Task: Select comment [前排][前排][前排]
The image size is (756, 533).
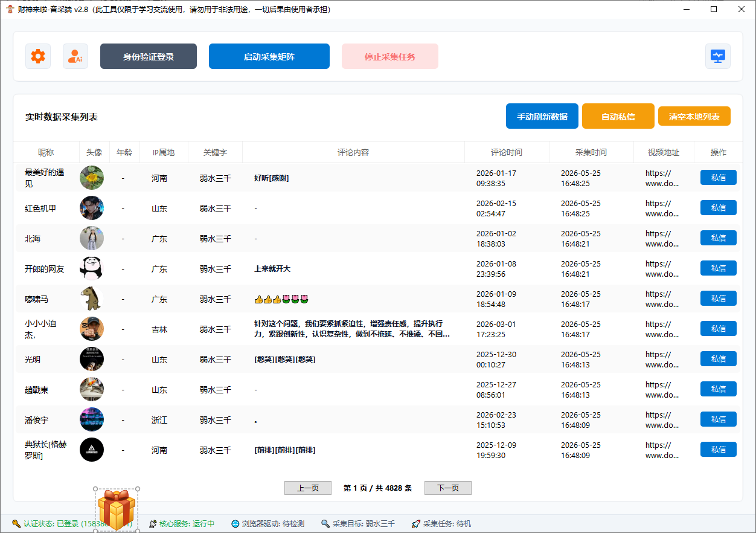Action: point(284,450)
